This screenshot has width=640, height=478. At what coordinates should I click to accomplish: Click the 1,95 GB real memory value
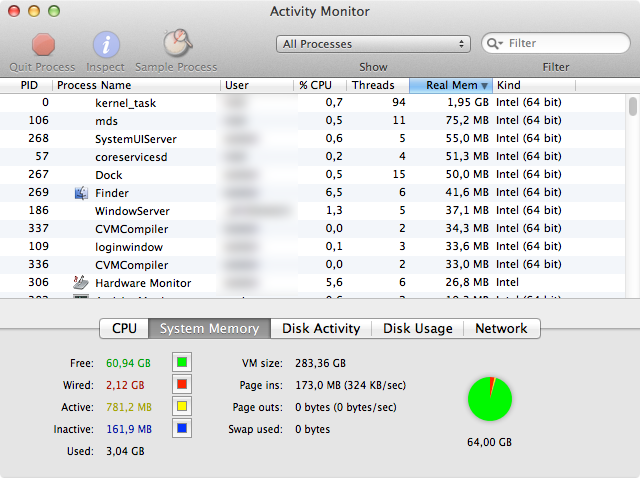pyautogui.click(x=468, y=102)
